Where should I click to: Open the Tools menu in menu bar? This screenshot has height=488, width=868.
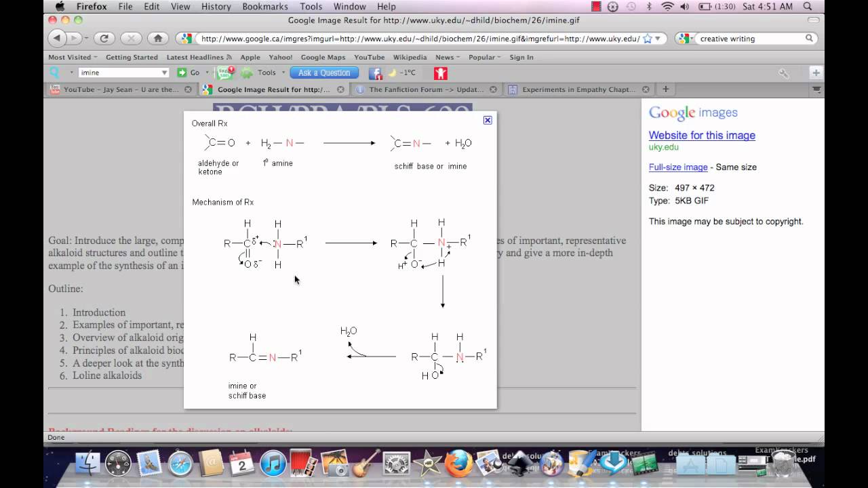(311, 6)
